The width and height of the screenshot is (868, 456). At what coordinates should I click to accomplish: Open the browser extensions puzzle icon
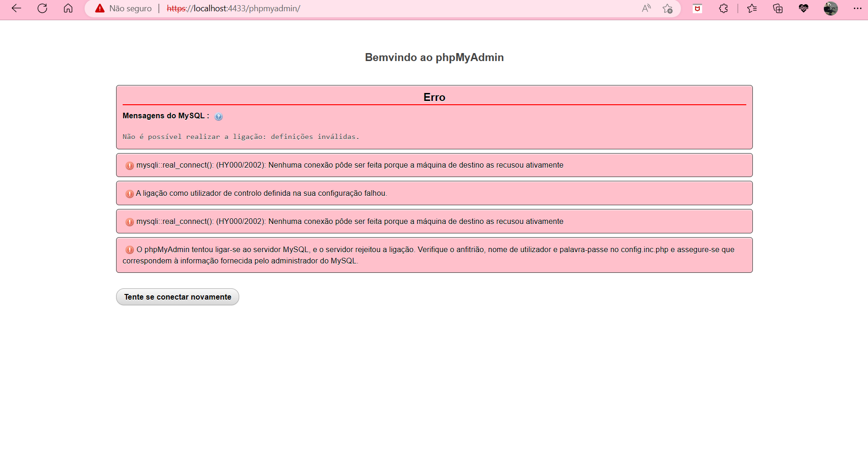tap(723, 8)
